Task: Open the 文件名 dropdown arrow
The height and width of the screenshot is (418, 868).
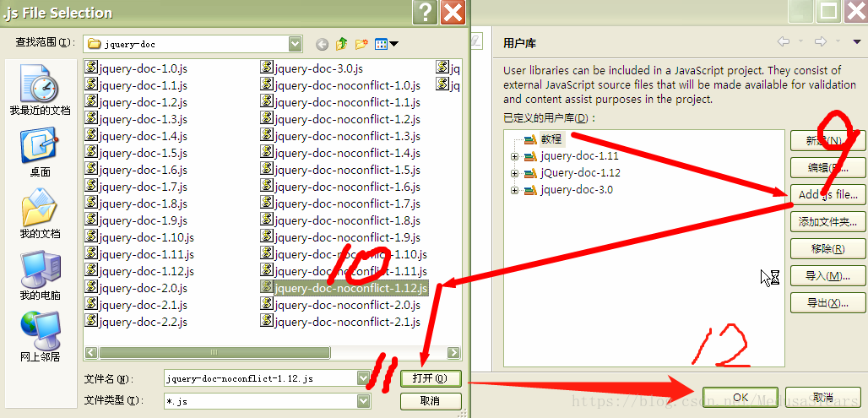Action: click(x=363, y=378)
